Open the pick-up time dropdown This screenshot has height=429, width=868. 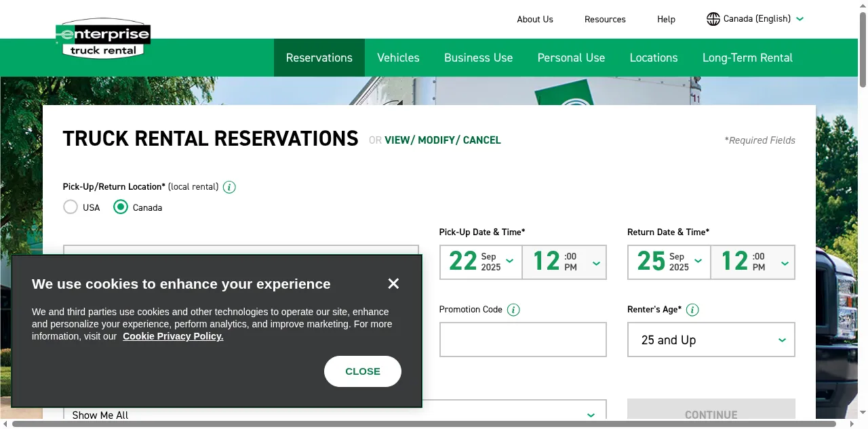point(564,262)
